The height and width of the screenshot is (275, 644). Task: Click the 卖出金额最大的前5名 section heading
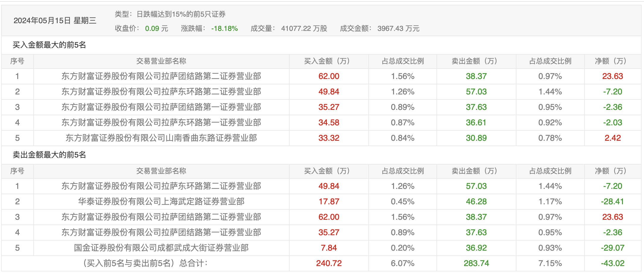(49, 155)
